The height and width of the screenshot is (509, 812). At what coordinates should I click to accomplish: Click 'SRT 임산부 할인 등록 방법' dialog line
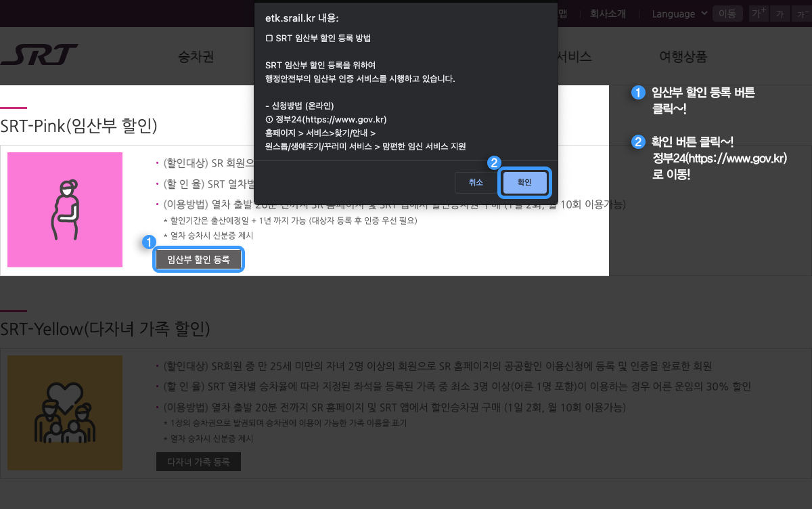coord(318,39)
